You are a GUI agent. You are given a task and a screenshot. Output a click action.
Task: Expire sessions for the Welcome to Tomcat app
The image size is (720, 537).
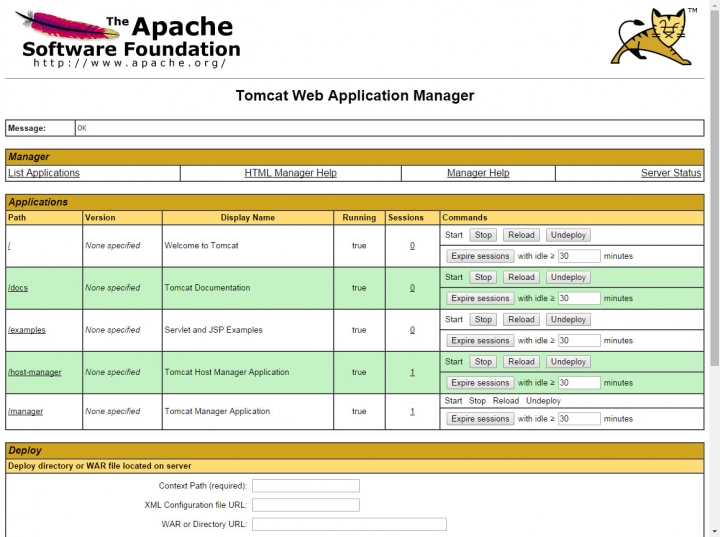[x=480, y=256]
